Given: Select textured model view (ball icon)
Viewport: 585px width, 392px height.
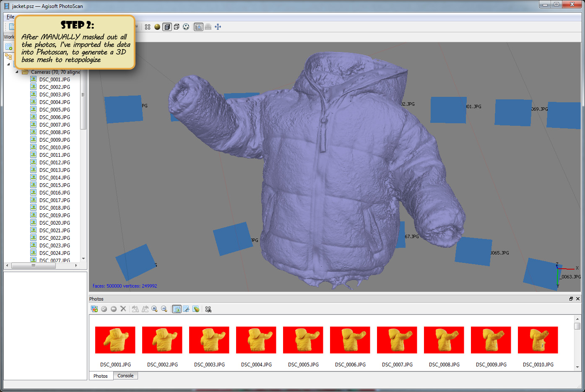Looking at the screenshot, I should (x=186, y=27).
